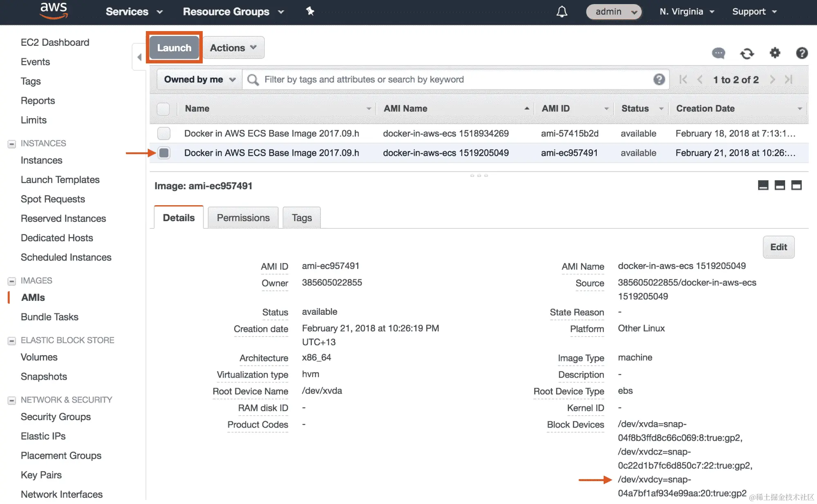Click the AWS logo icon
The height and width of the screenshot is (504, 817).
coord(54,11)
